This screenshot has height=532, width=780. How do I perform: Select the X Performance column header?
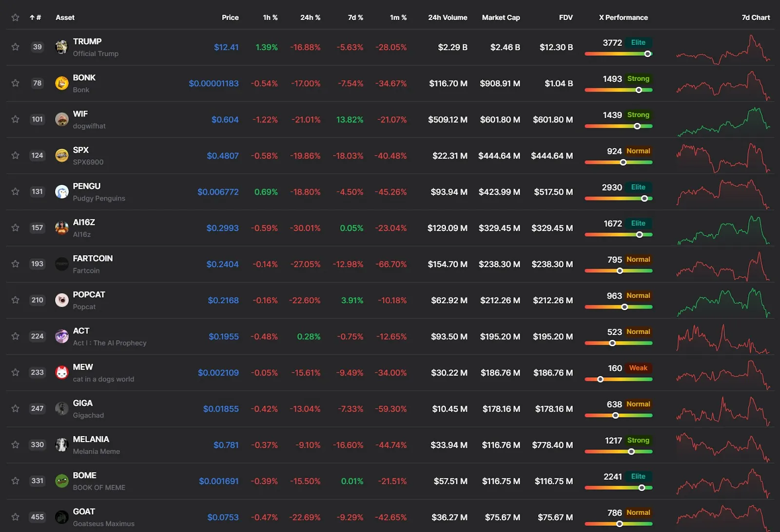(623, 18)
